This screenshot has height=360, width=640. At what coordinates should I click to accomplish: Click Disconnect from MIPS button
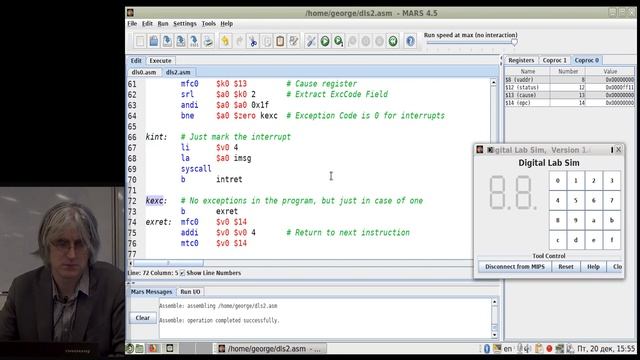(515, 267)
